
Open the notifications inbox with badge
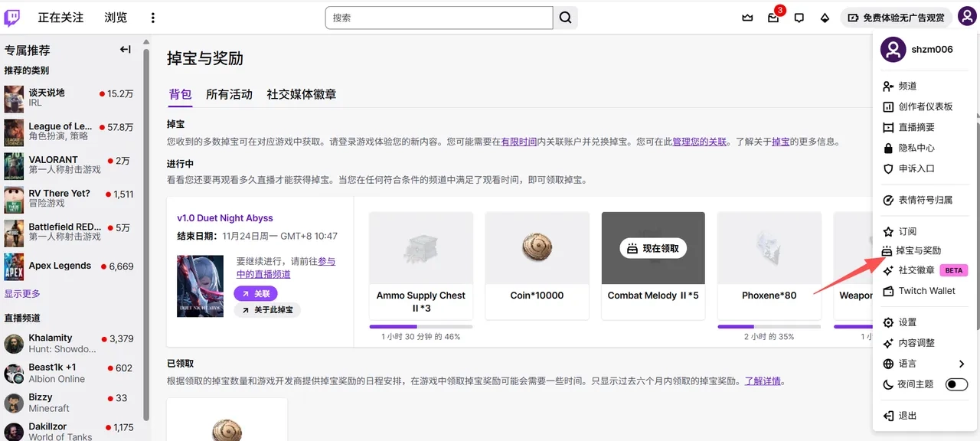coord(773,18)
